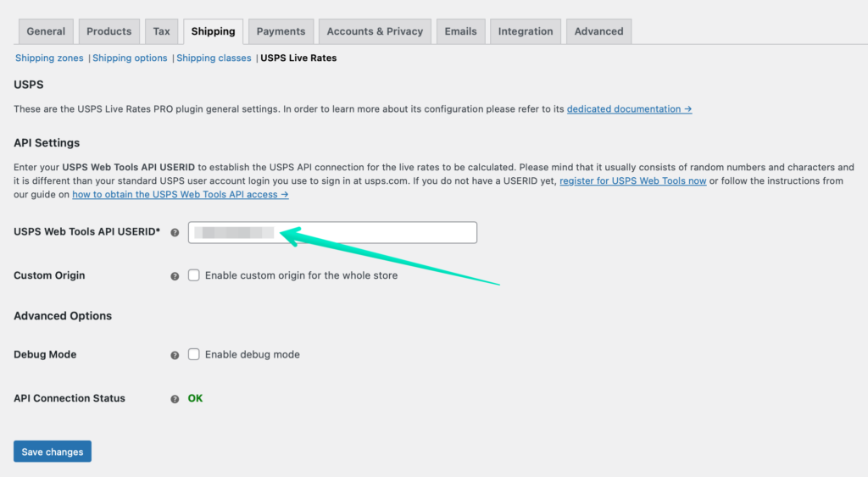
Task: Switch to the Emails tab
Action: (x=460, y=31)
